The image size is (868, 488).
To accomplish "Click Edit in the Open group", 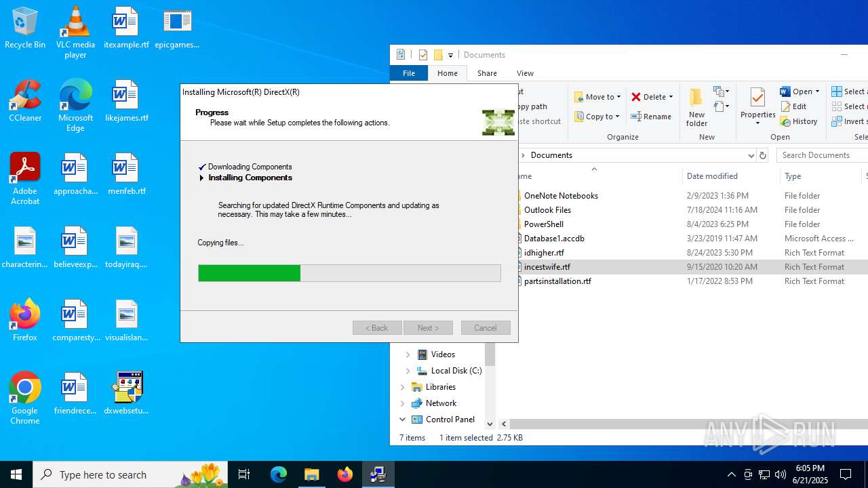I will 793,106.
